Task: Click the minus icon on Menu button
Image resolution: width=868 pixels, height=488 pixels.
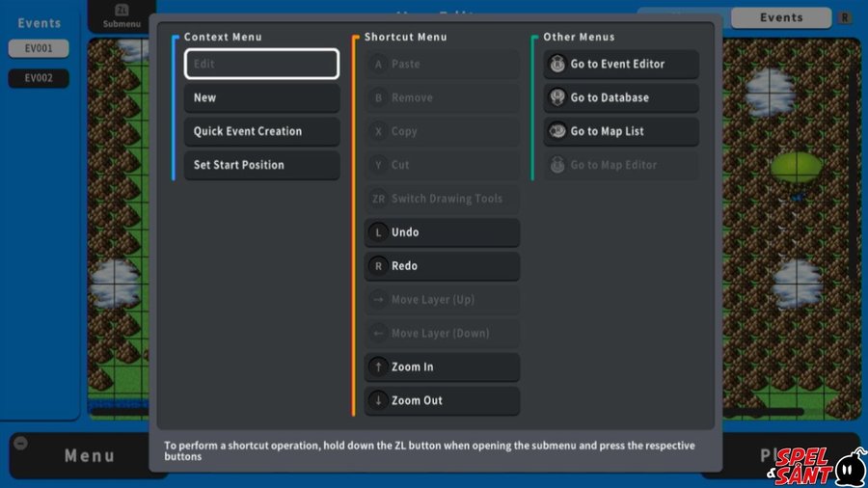Action: click(22, 444)
